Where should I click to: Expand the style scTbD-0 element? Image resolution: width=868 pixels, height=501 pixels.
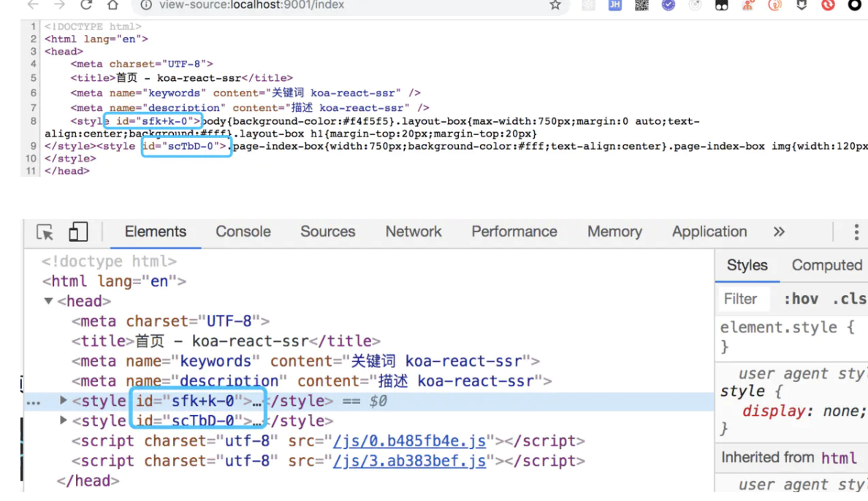point(64,420)
